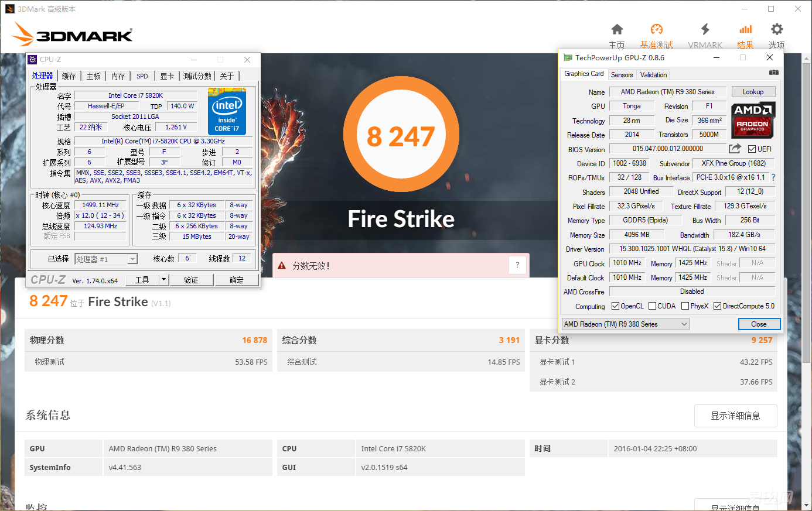
Task: Click the Lookup button in GPU-Z
Action: (753, 92)
